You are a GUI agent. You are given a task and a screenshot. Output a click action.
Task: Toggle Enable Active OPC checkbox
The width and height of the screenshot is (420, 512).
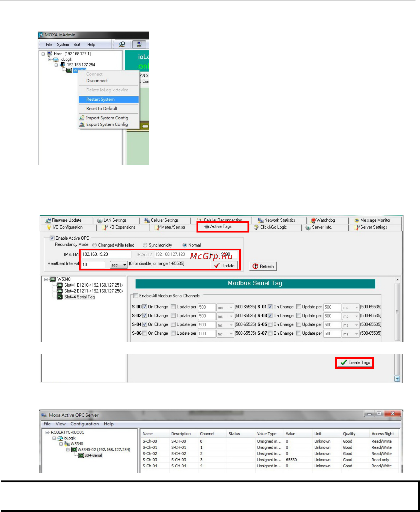point(52,238)
